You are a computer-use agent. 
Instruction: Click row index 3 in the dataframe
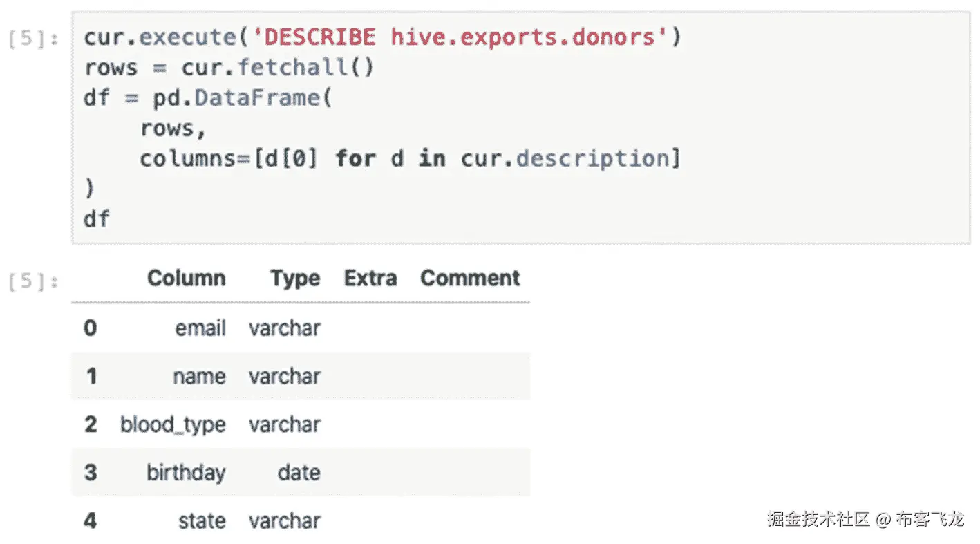coord(91,473)
